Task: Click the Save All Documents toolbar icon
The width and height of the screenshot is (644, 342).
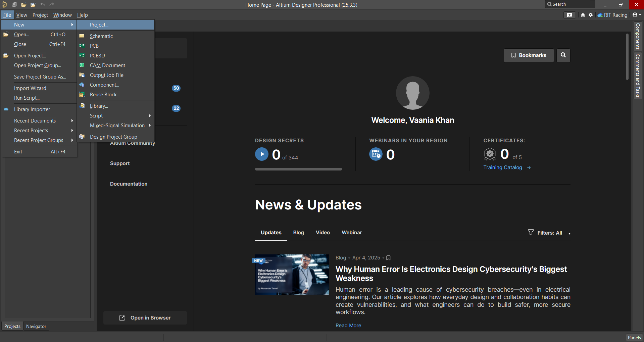Action: (14, 5)
